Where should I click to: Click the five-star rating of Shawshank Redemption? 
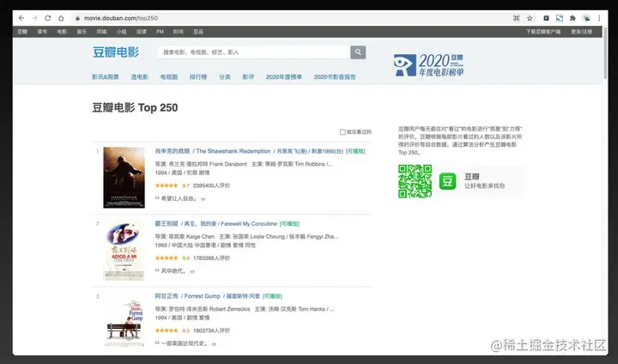click(x=167, y=185)
